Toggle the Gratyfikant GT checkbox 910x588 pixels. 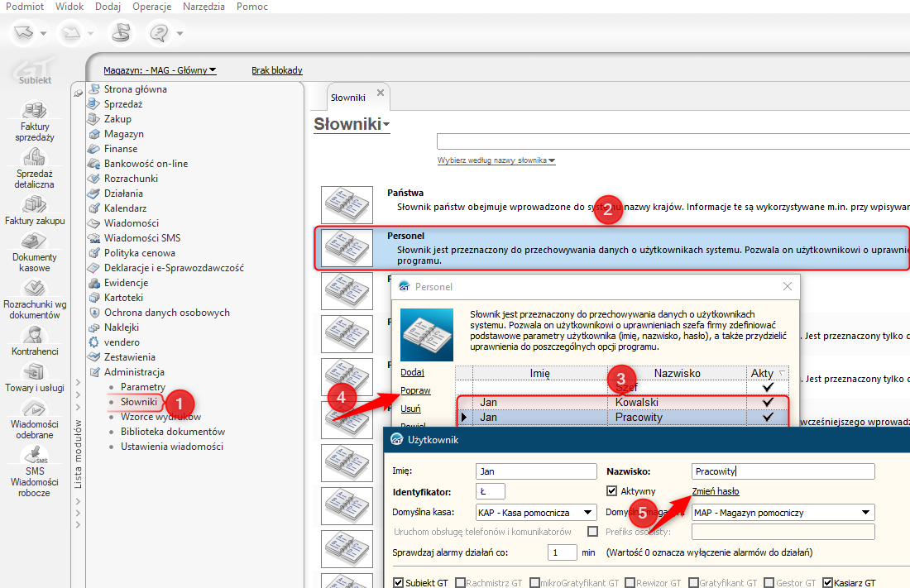[x=693, y=582]
